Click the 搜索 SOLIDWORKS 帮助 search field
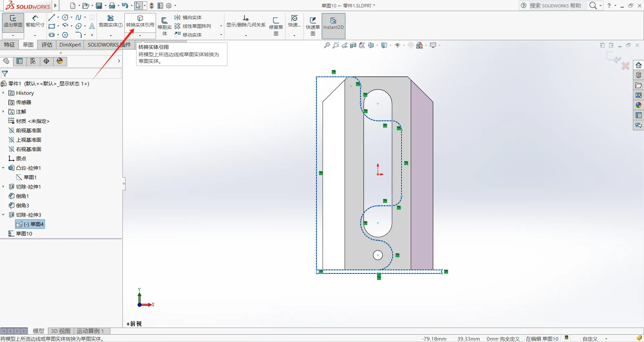 tap(555, 6)
